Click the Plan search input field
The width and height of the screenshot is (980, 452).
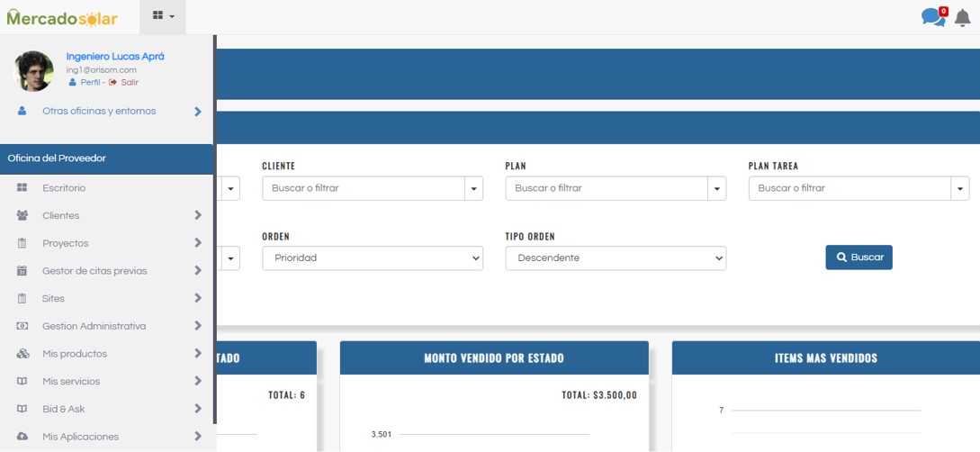[x=606, y=188]
